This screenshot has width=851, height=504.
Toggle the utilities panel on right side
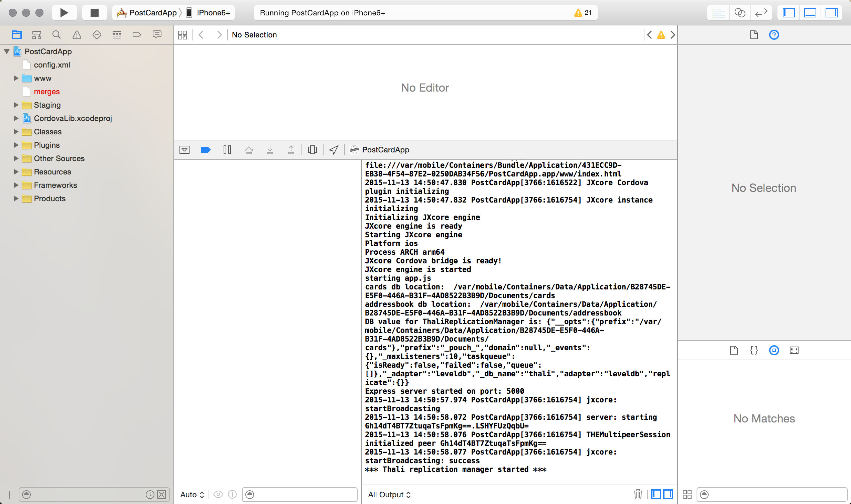pyautogui.click(x=834, y=13)
